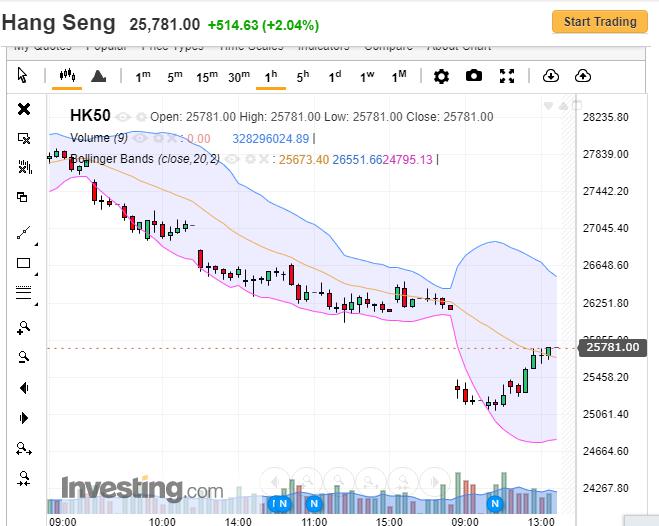
Task: Enter fullscreen chart mode
Action: pyautogui.click(x=507, y=76)
